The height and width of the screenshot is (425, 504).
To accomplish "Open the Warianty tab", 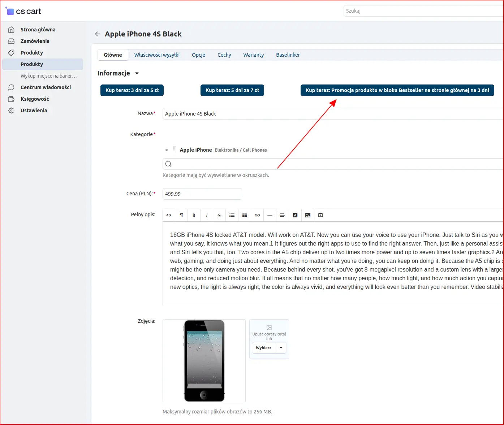I will (x=253, y=55).
